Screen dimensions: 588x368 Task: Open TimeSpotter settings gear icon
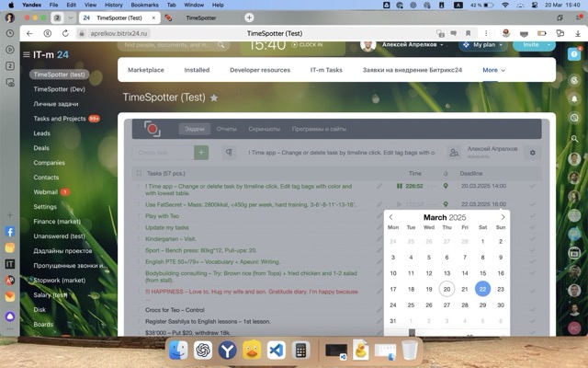(x=531, y=153)
